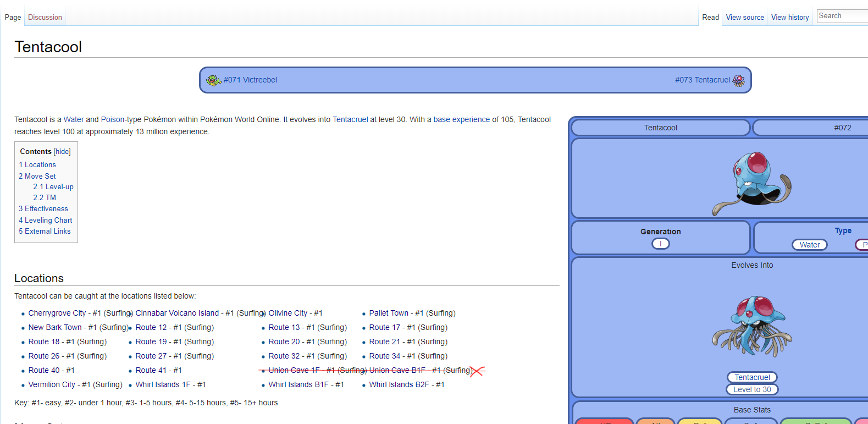
Task: Click the Base Stats heading
Action: [752, 410]
